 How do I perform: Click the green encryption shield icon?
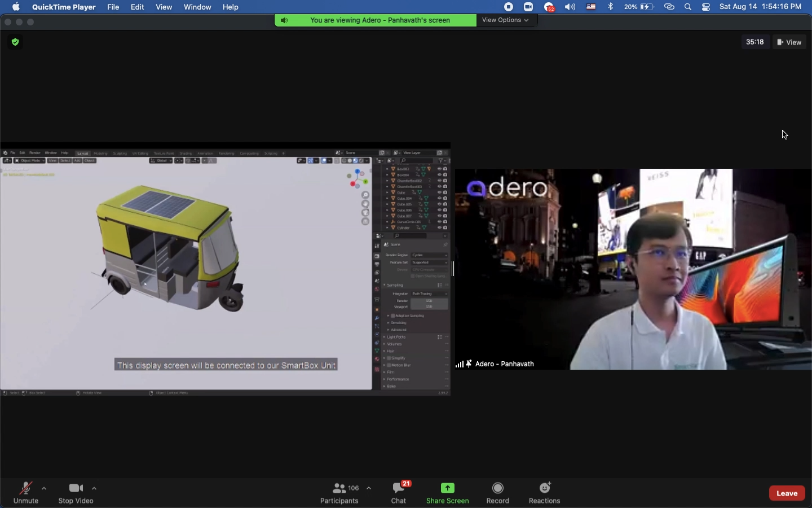[x=16, y=42]
